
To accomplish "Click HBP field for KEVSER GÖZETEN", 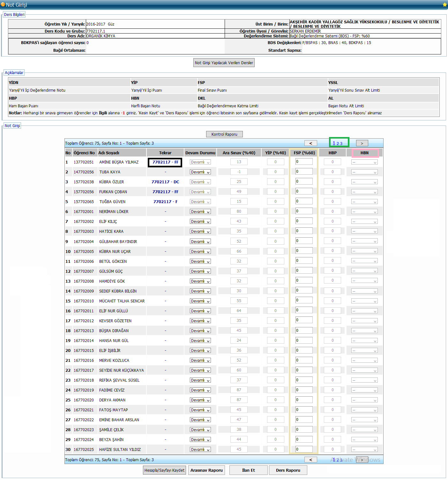I will click(332, 321).
